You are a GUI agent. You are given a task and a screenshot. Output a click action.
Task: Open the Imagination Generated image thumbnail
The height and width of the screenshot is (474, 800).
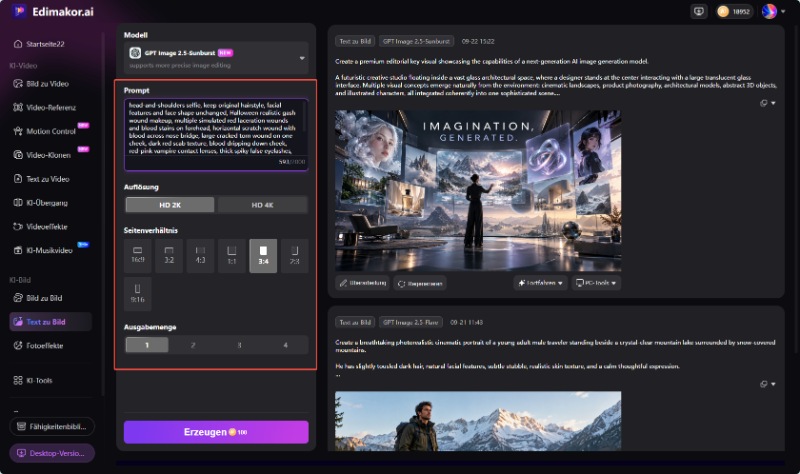[478, 190]
